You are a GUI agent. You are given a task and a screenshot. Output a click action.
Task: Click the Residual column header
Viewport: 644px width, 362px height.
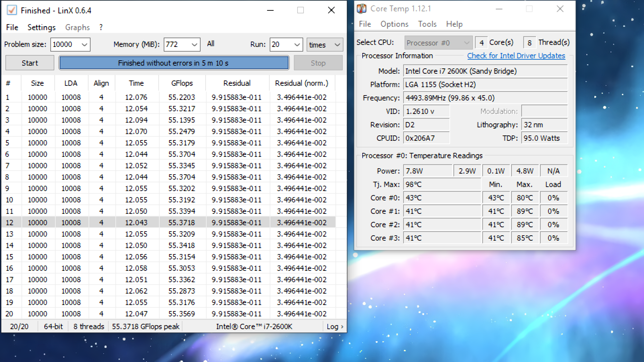(237, 83)
